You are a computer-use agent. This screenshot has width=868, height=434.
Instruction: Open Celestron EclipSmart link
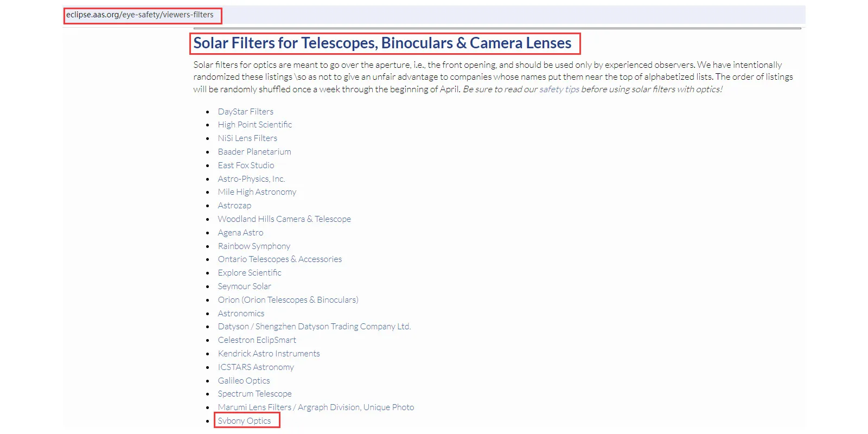(x=257, y=340)
